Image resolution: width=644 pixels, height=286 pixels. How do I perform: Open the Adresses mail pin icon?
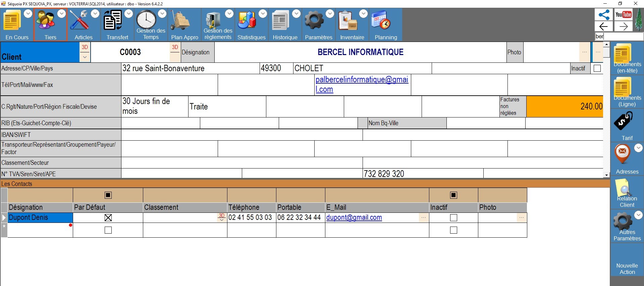coord(622,154)
